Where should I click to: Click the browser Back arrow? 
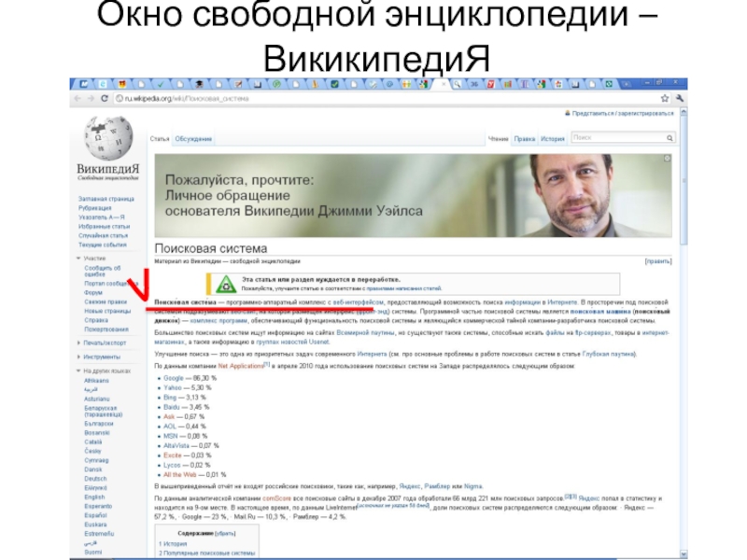coord(78,99)
